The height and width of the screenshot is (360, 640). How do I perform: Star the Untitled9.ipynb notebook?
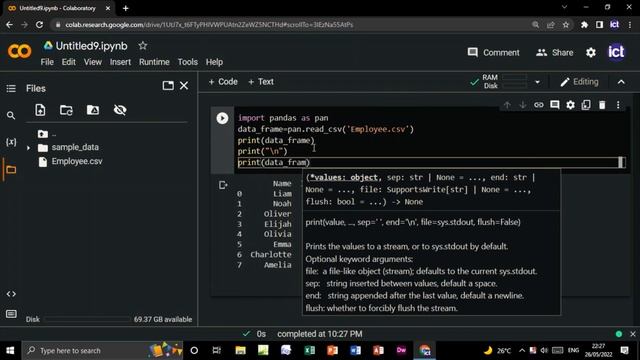point(142,46)
